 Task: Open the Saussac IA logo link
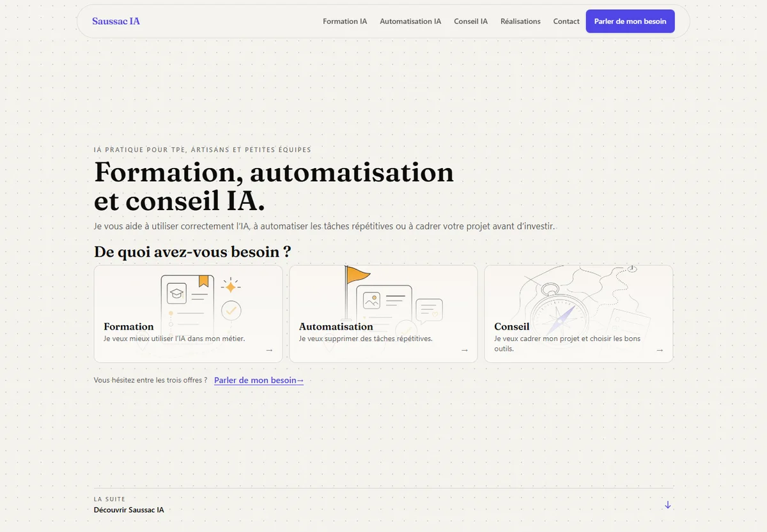tap(116, 21)
